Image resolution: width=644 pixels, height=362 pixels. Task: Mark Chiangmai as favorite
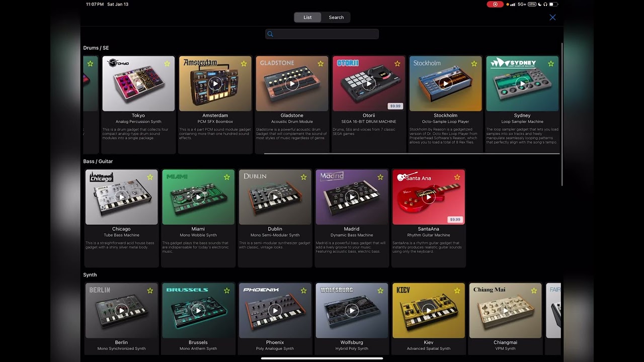[534, 291]
